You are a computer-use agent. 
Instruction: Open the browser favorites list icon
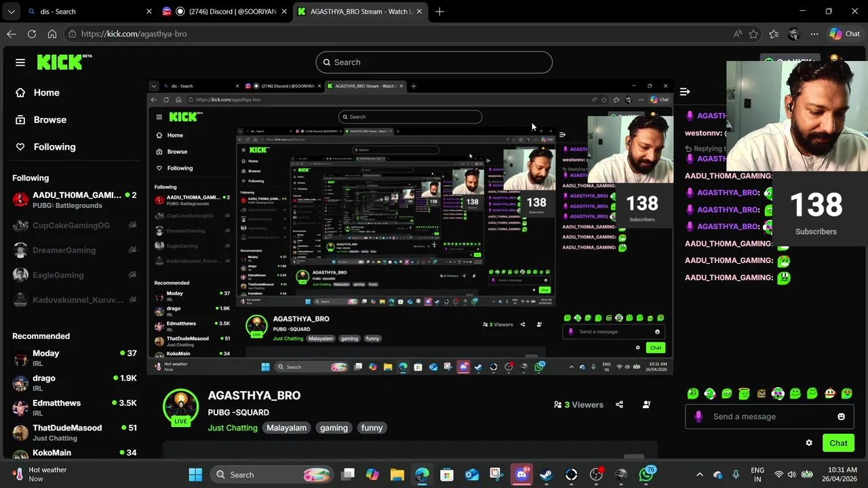click(774, 34)
